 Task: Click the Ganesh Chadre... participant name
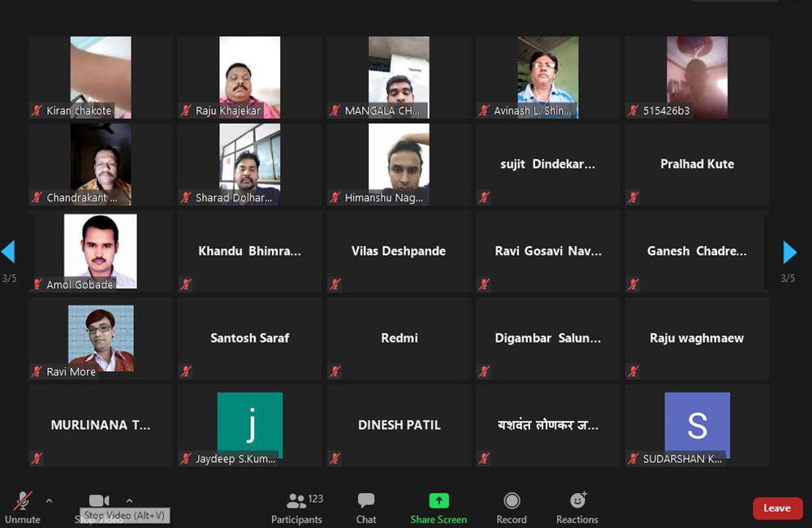[x=697, y=251]
